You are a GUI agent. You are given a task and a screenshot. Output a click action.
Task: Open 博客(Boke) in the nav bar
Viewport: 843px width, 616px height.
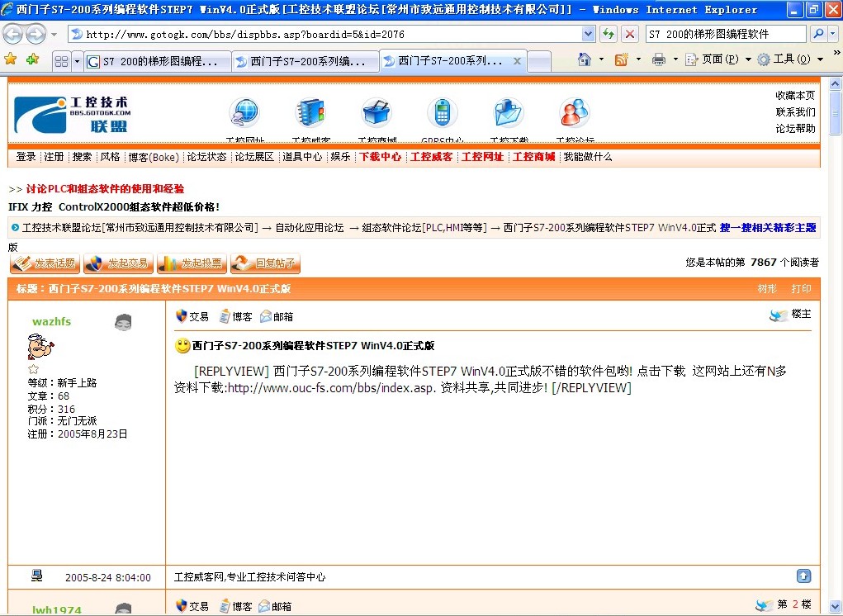[x=154, y=157]
